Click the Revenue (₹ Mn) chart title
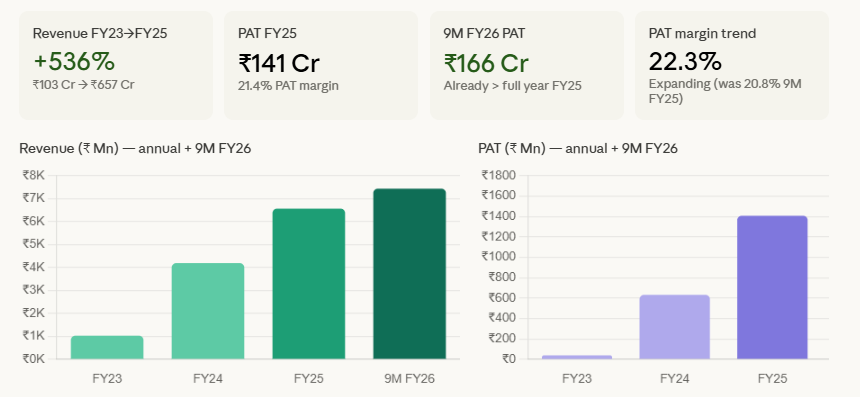 135,149
